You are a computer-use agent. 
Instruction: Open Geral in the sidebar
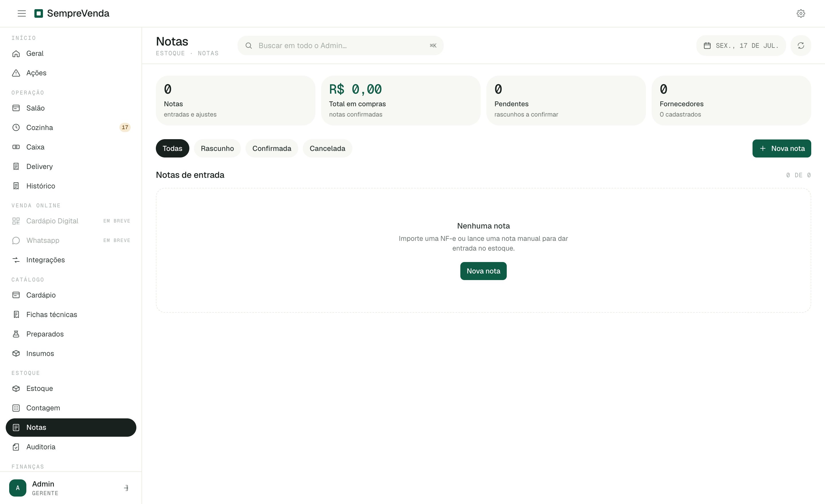pyautogui.click(x=71, y=54)
